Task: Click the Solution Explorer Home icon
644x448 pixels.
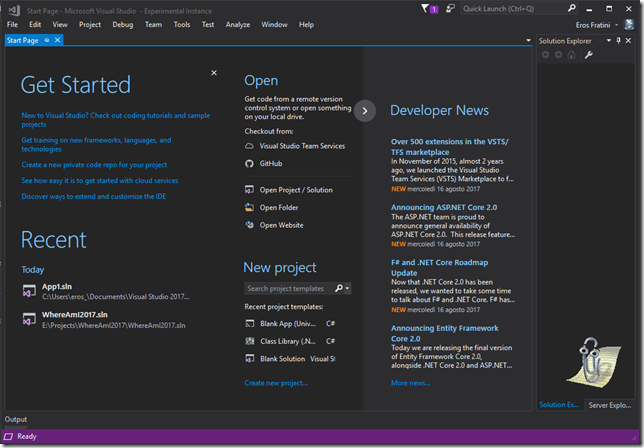Action: [571, 55]
